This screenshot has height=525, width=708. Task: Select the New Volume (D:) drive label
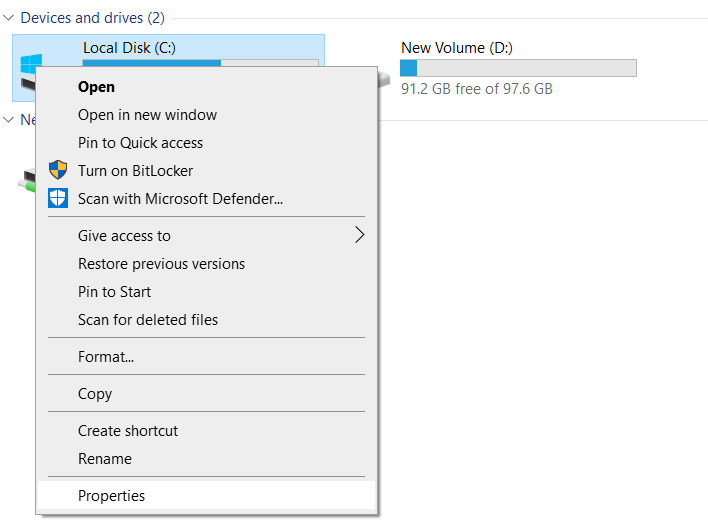pyautogui.click(x=456, y=48)
